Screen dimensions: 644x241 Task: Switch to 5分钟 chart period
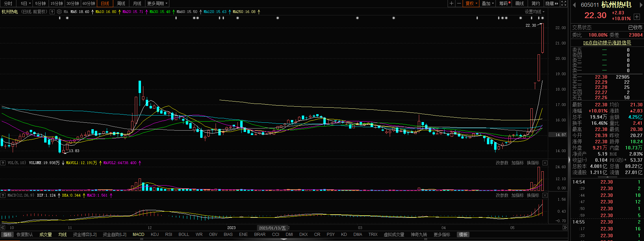click(40, 3)
